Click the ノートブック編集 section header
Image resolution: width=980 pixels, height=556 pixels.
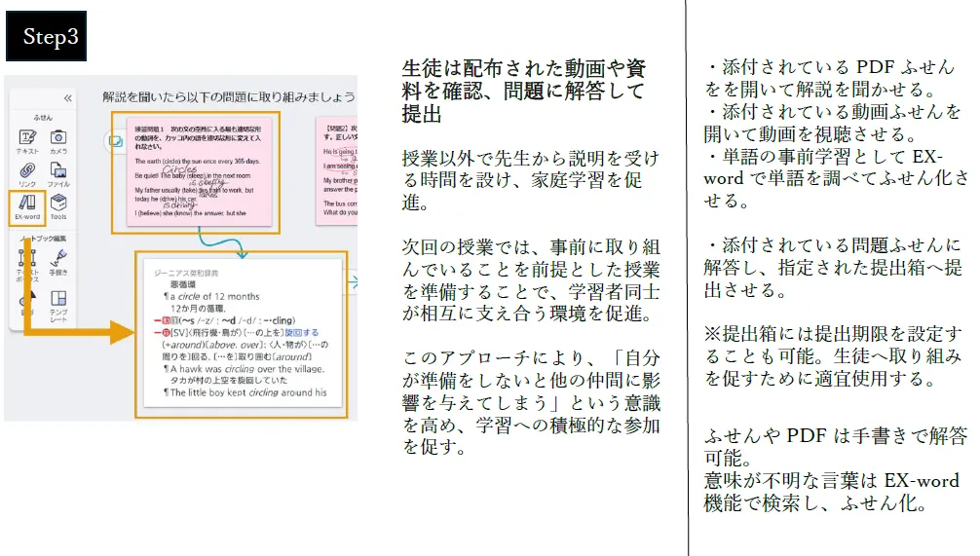click(41, 237)
